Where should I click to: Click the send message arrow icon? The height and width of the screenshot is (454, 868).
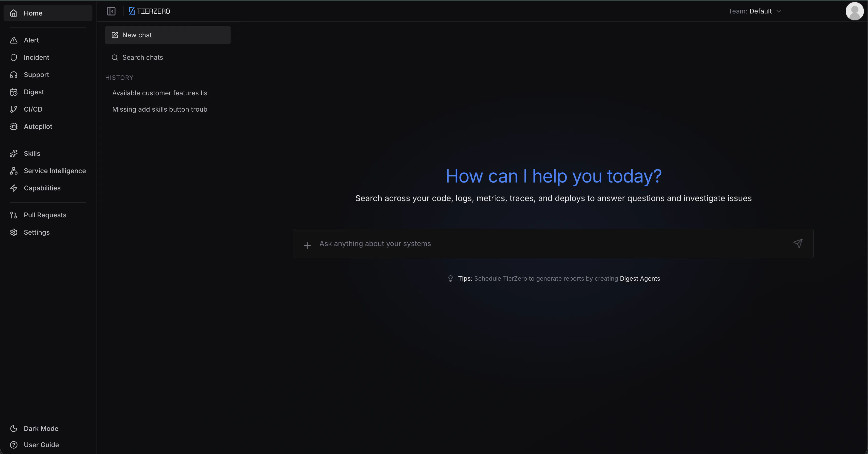(798, 243)
